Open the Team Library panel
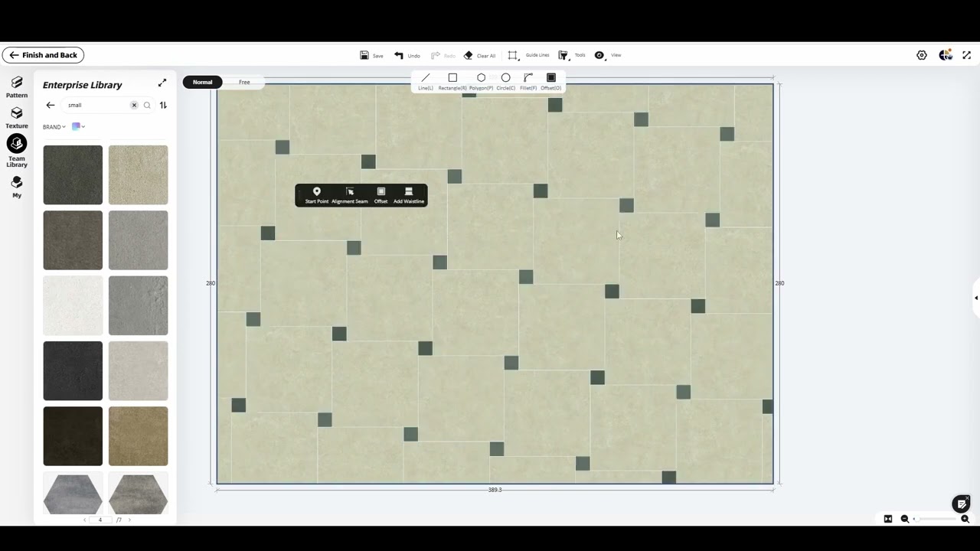Image resolution: width=980 pixels, height=551 pixels. [x=17, y=151]
